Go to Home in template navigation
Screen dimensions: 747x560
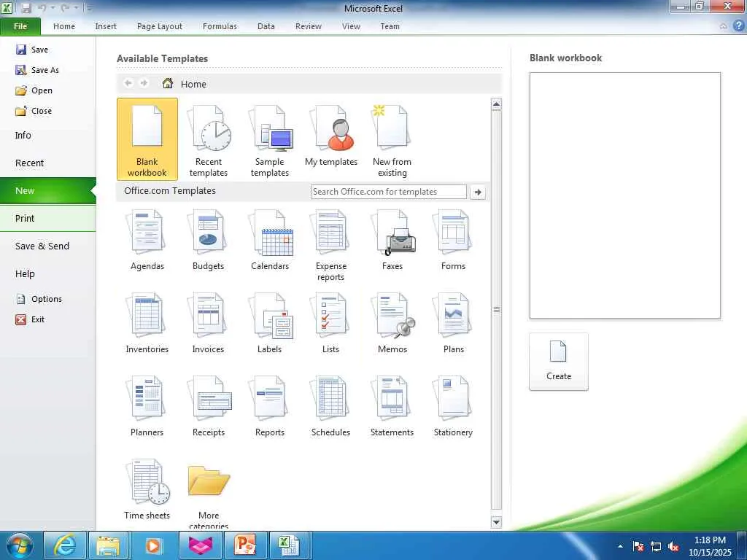[x=185, y=84]
